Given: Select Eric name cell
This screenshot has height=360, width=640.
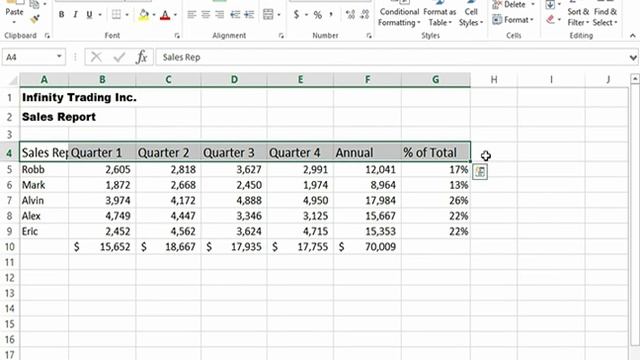Looking at the screenshot, I should click(44, 231).
